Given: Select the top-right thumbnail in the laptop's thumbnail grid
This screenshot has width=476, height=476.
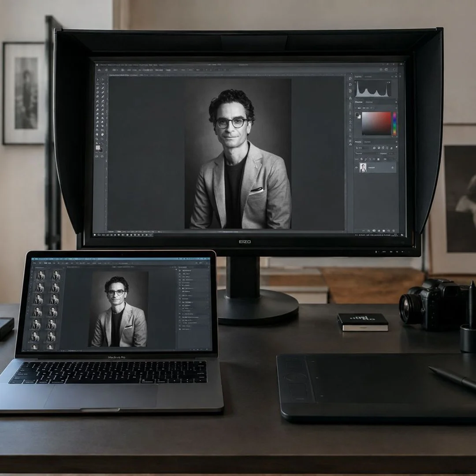Looking at the screenshot, I should [56, 275].
